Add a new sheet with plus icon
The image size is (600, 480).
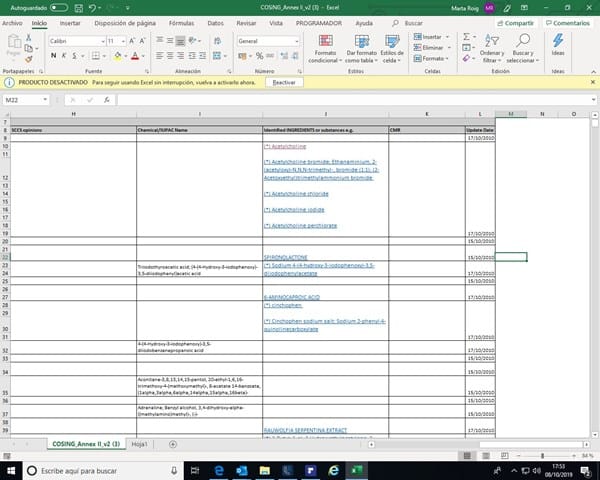coord(172,443)
